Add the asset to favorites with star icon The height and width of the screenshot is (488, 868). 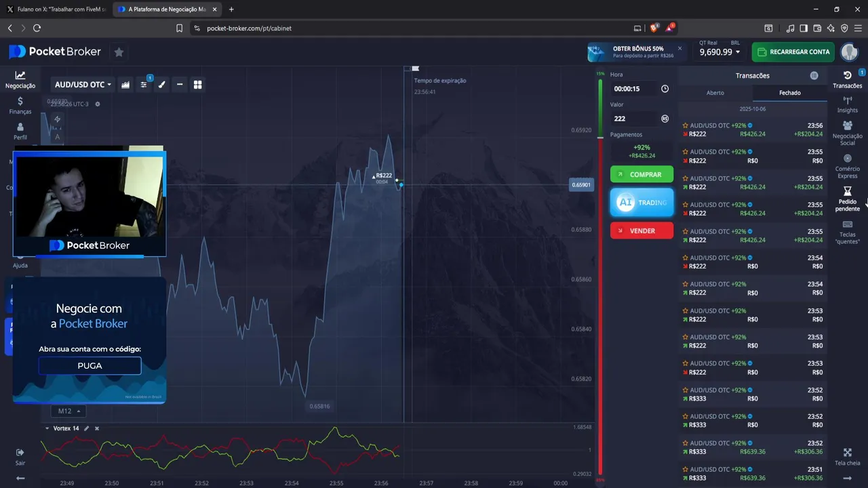[x=119, y=52]
